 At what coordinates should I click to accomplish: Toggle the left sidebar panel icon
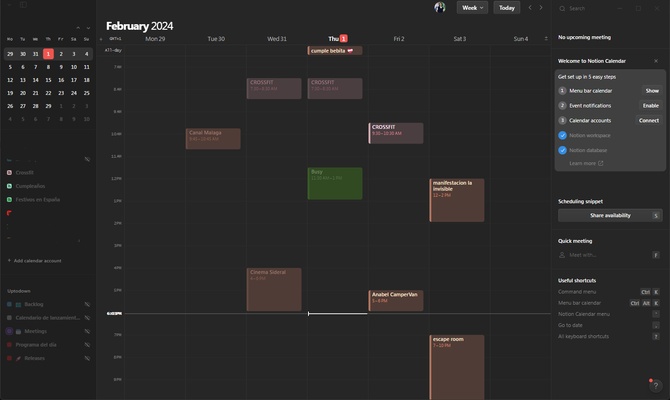tap(23, 5)
